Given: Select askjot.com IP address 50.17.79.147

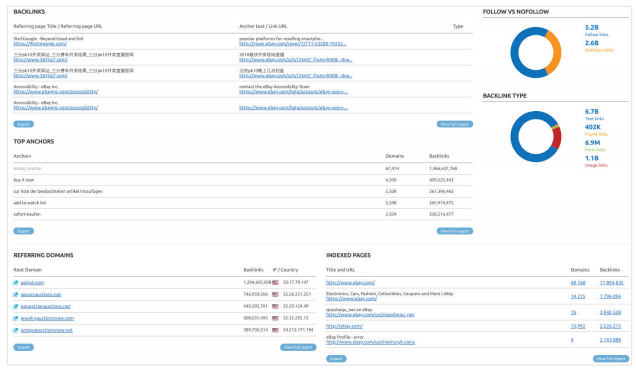Looking at the screenshot, I should 295,282.
